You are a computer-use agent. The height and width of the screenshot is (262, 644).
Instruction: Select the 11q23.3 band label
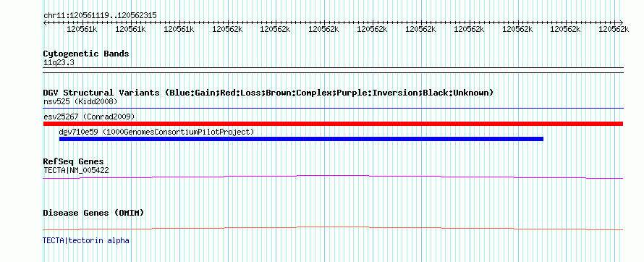click(59, 63)
